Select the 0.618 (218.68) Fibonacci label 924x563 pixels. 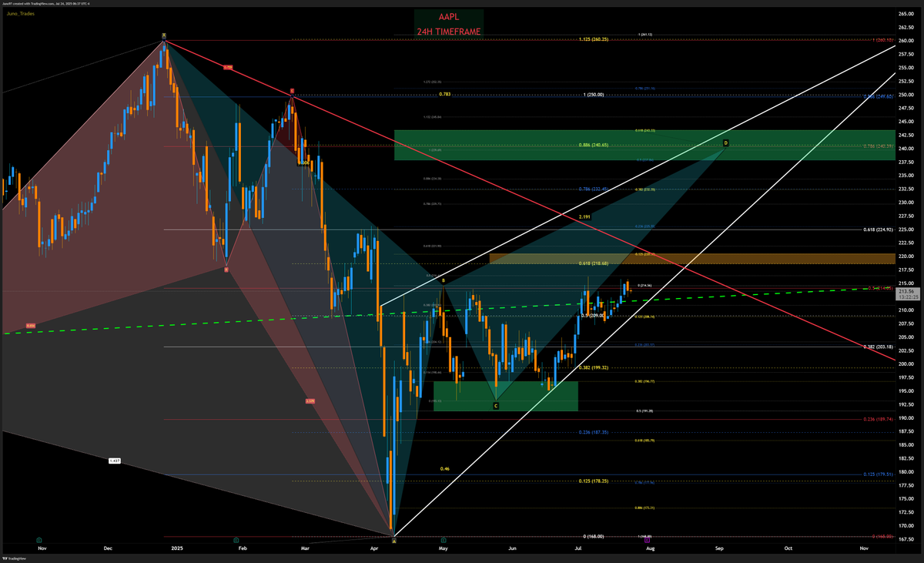(x=594, y=263)
